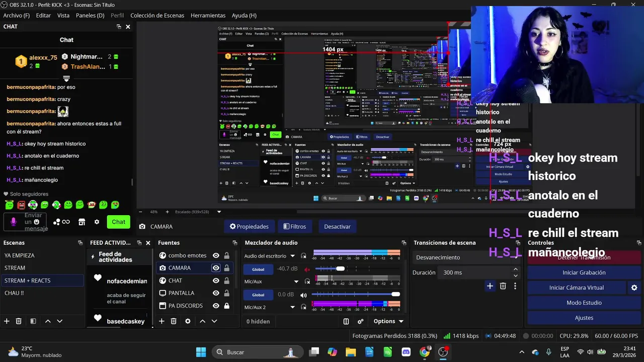Open chat settings gear icon
The height and width of the screenshot is (362, 644).
pyautogui.click(x=97, y=222)
